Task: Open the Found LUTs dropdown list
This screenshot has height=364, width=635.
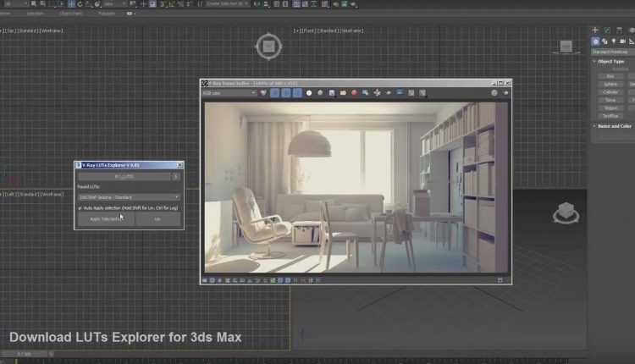Action: pos(129,197)
